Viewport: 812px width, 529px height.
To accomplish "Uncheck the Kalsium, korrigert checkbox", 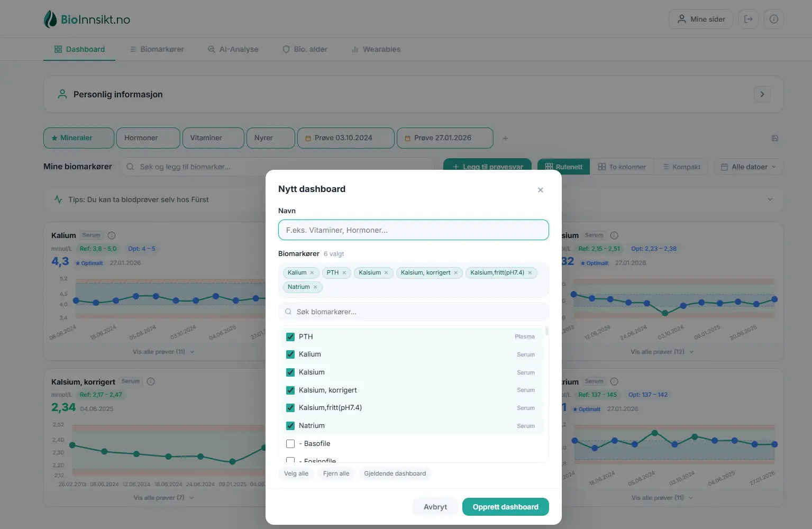I will [290, 390].
